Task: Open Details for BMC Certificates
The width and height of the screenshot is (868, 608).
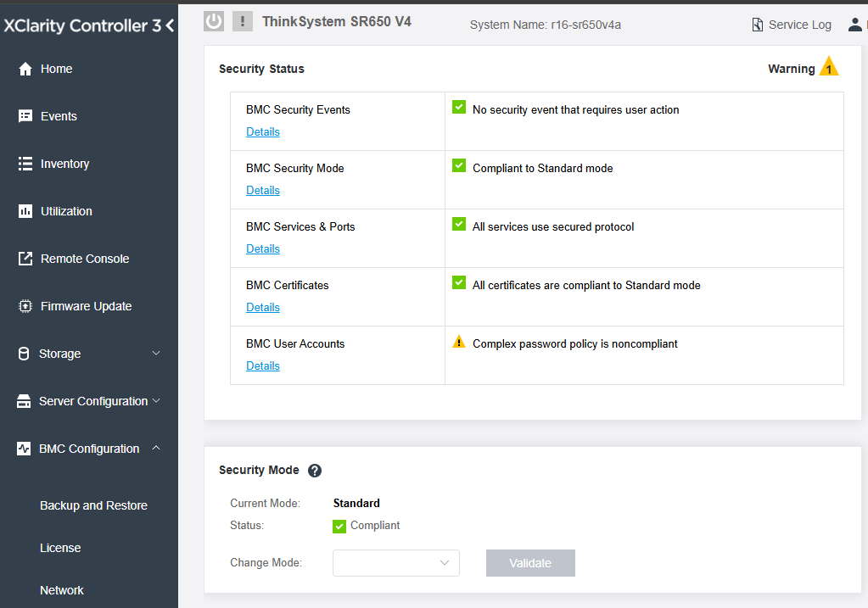Action: (x=263, y=308)
